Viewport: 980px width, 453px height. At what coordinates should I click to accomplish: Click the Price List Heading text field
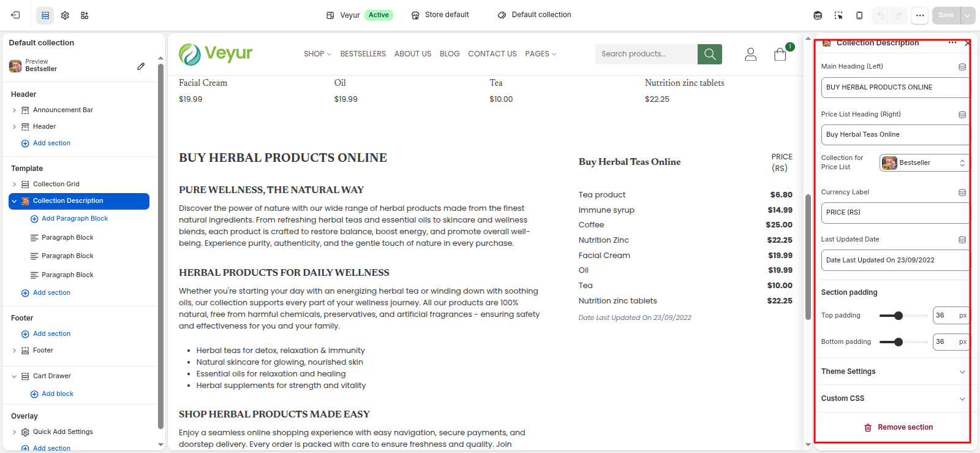895,135
